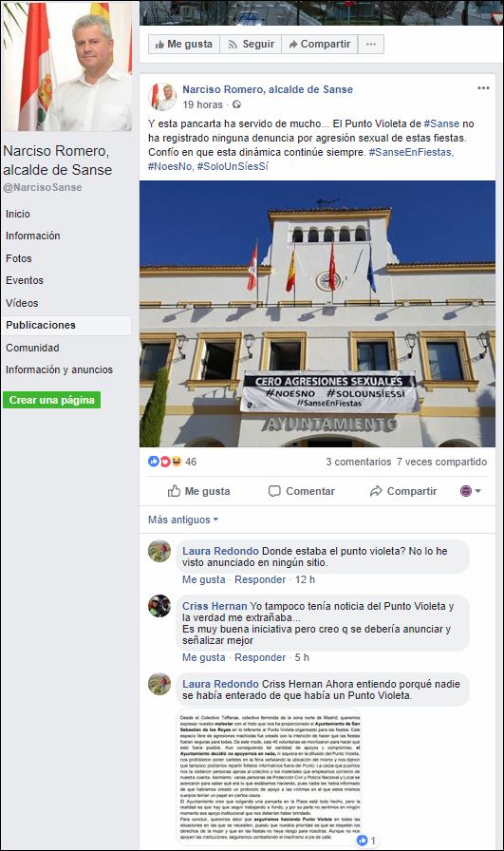Click the globe privacy icon next to 19 horas
The width and height of the screenshot is (504, 851).
click(x=236, y=104)
